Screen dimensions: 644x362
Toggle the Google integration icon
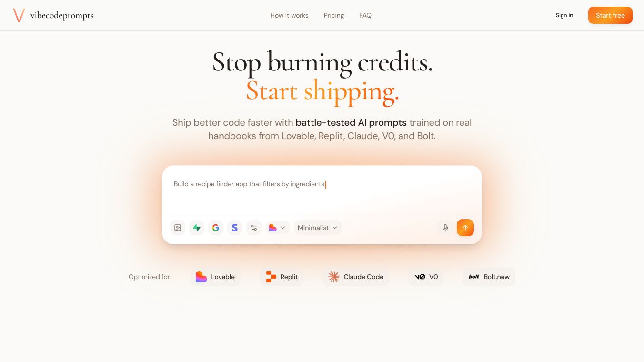(216, 228)
